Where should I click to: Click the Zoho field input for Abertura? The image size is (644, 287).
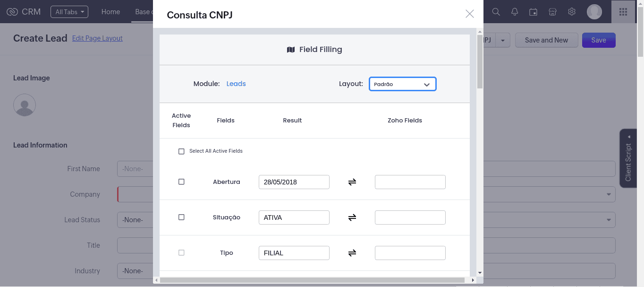tap(410, 182)
